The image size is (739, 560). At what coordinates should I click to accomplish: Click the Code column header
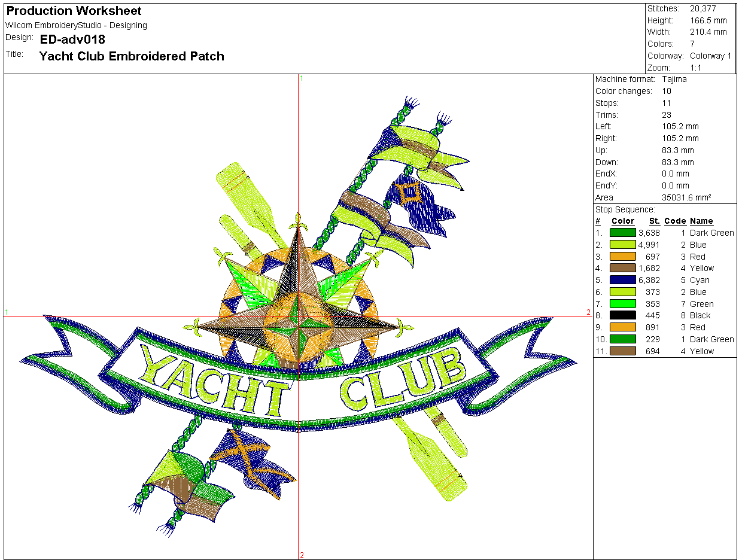[x=674, y=221]
